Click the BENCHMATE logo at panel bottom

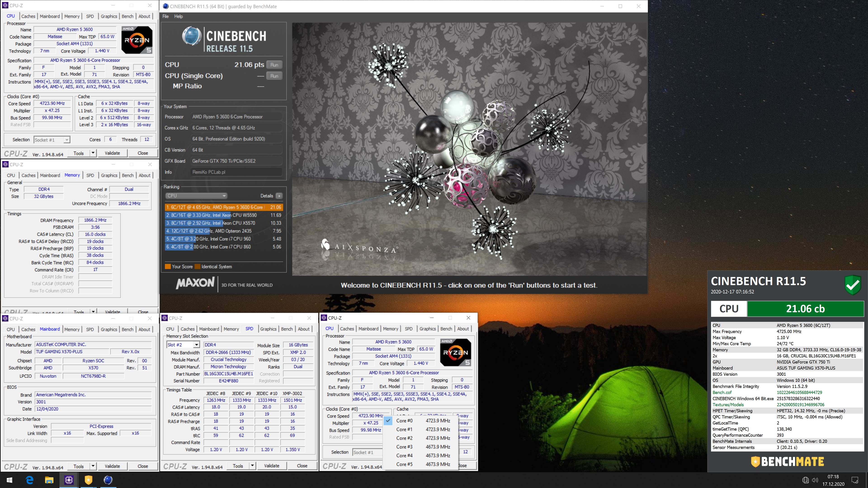tap(788, 461)
